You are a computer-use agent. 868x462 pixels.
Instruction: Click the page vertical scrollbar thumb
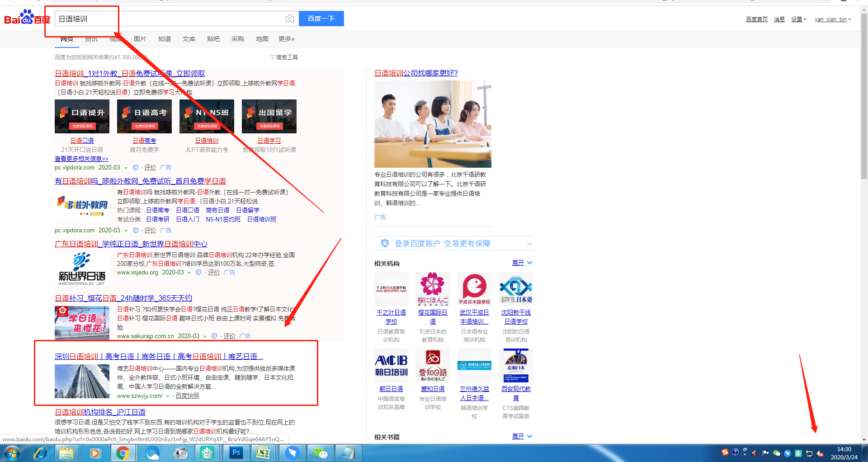click(864, 95)
